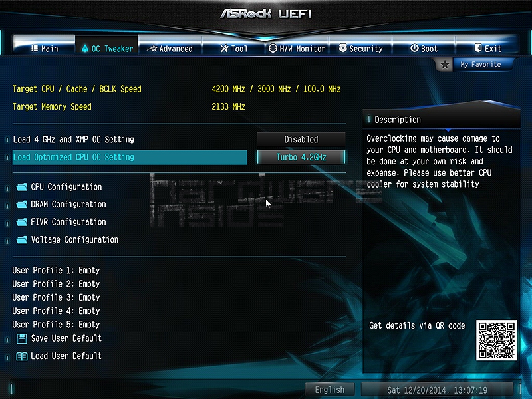Open FIVR Configuration submenu
Image resolution: width=532 pixels, height=399 pixels.
point(68,222)
